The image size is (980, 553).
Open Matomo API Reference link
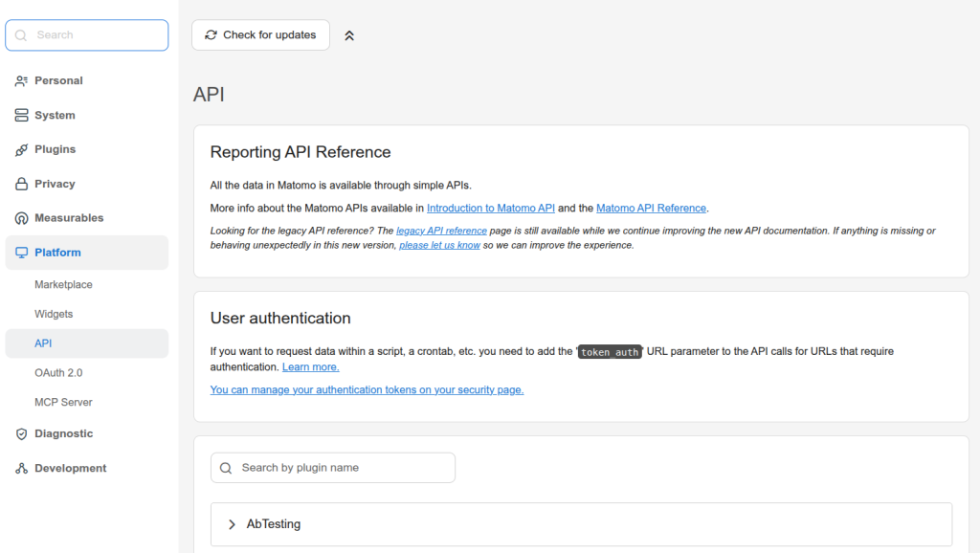tap(651, 208)
